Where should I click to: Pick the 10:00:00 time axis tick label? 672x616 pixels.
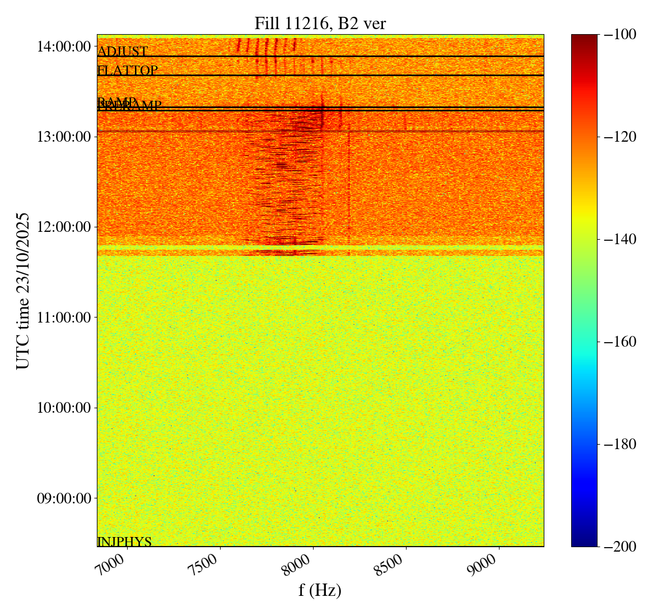tap(64, 408)
